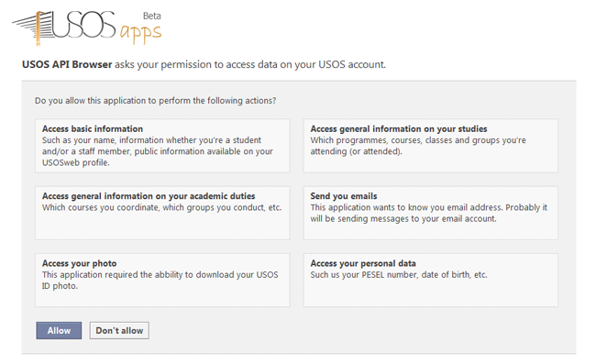Click the Allow button
This screenshot has height=364, width=596.
click(59, 331)
